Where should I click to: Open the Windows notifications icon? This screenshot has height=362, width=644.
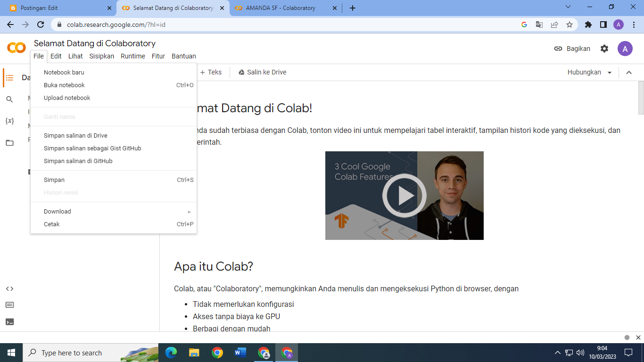tap(628, 353)
